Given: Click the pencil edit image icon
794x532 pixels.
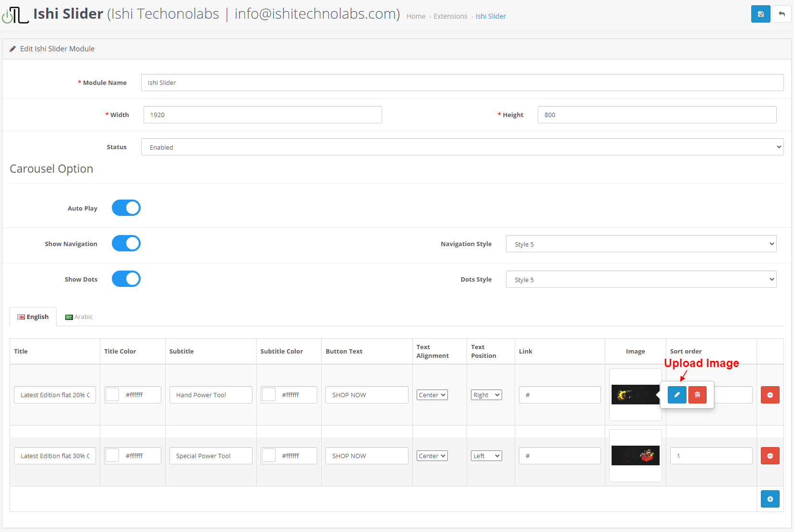Looking at the screenshot, I should click(x=677, y=395).
